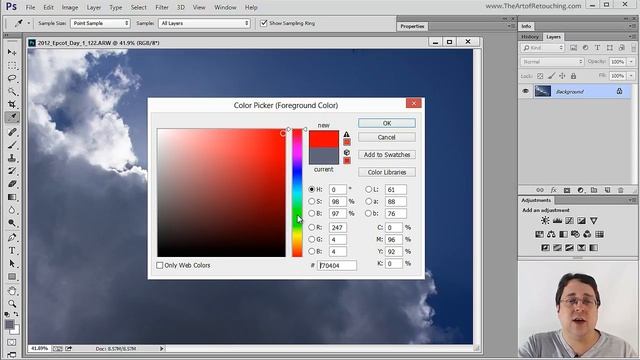This screenshot has height=360, width=640.
Task: Open the Image menu
Action: [x=70, y=7]
